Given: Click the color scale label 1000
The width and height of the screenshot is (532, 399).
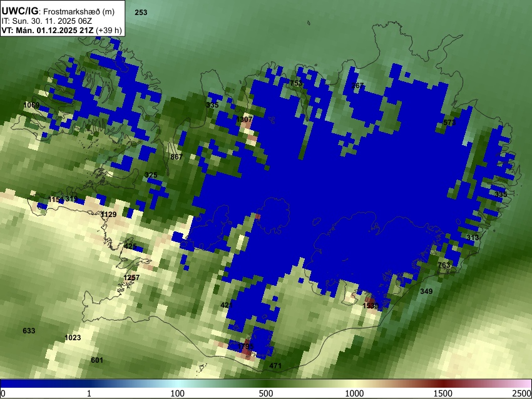Looking at the screenshot, I should pos(354,393).
